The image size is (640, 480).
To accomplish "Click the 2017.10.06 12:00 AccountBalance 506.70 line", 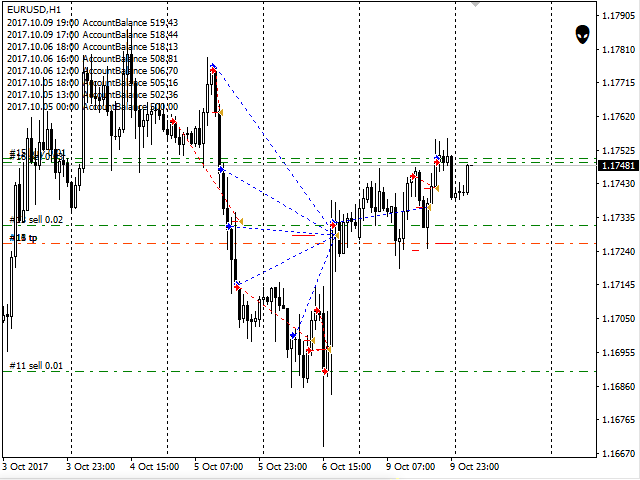I will pyautogui.click(x=92, y=70).
